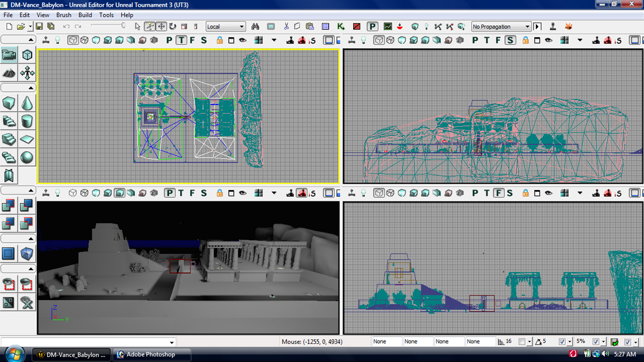Choose the Cone brush builder
Viewport: 644px width, 362px height.
point(27,104)
